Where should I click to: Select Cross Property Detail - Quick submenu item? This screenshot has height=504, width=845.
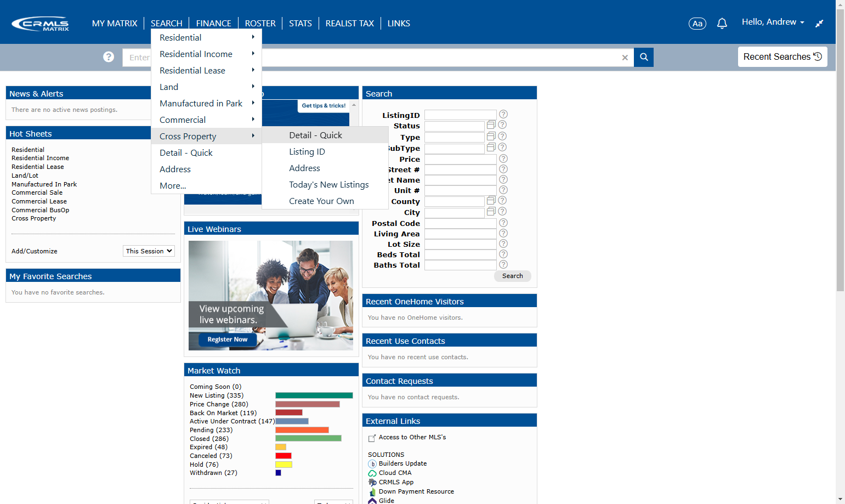coord(325,135)
